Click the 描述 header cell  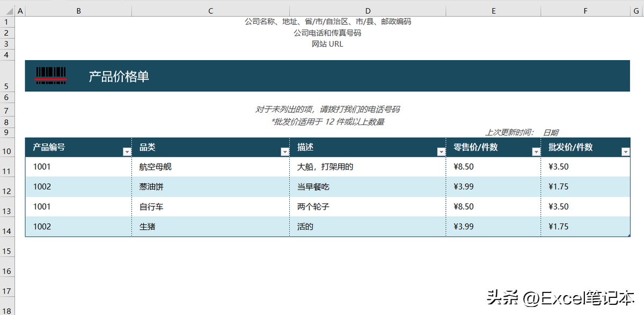pyautogui.click(x=368, y=147)
